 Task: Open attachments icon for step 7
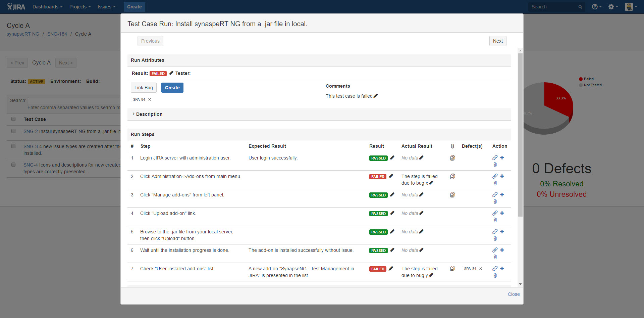(452, 269)
